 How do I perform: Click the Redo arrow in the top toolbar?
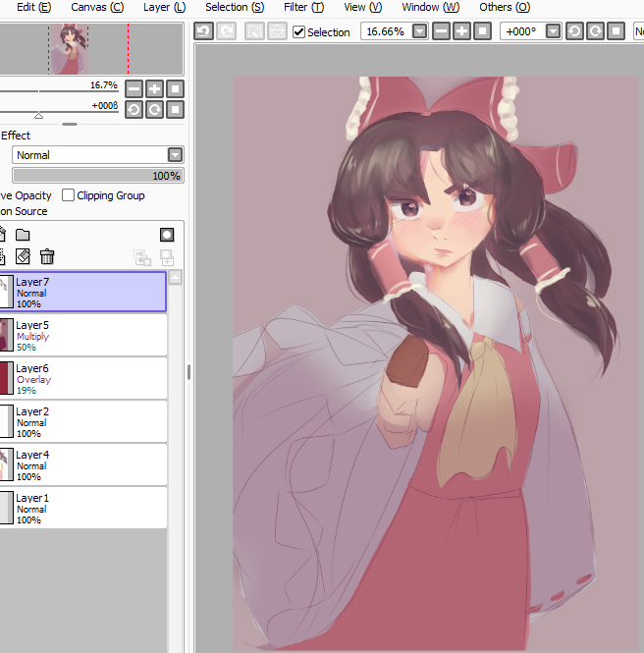(227, 31)
